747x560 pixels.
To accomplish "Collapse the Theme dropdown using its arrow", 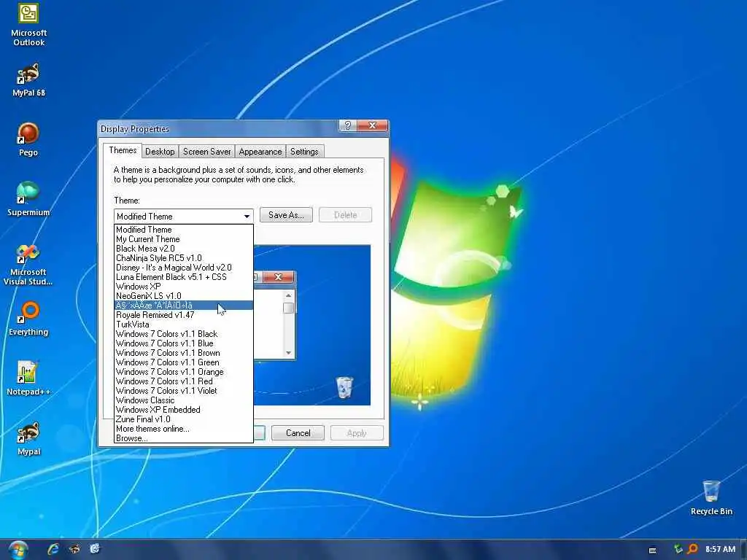I will 247,216.
